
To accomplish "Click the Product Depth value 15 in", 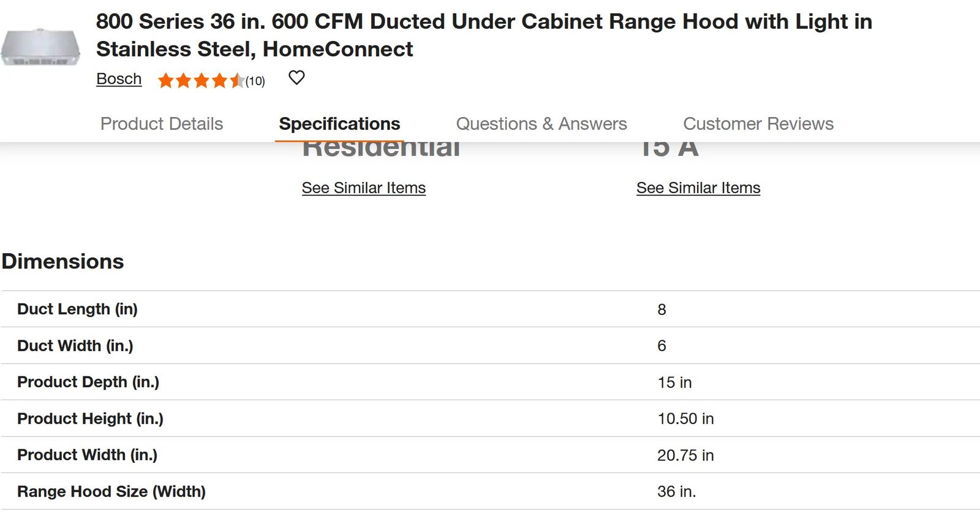I will [674, 382].
